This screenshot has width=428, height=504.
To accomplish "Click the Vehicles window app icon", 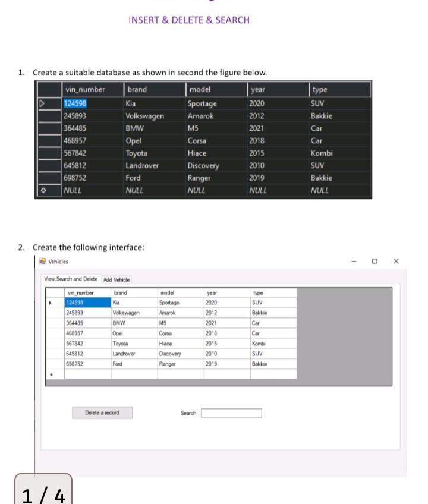I will (42, 262).
